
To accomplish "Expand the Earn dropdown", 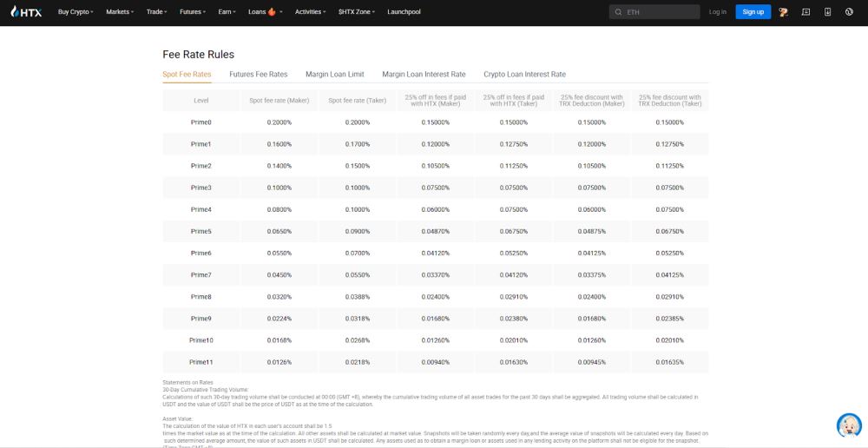I will [227, 11].
